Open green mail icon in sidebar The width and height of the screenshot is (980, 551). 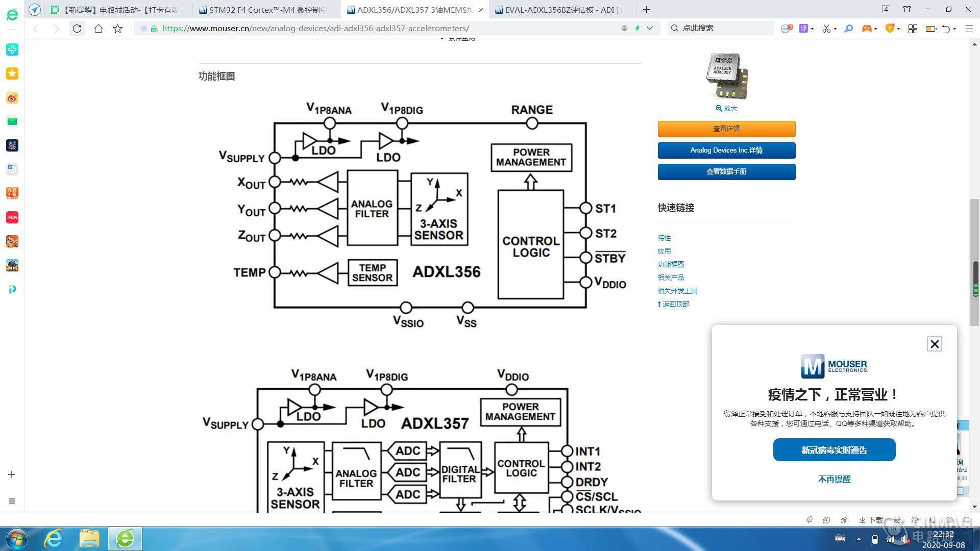pyautogui.click(x=12, y=121)
